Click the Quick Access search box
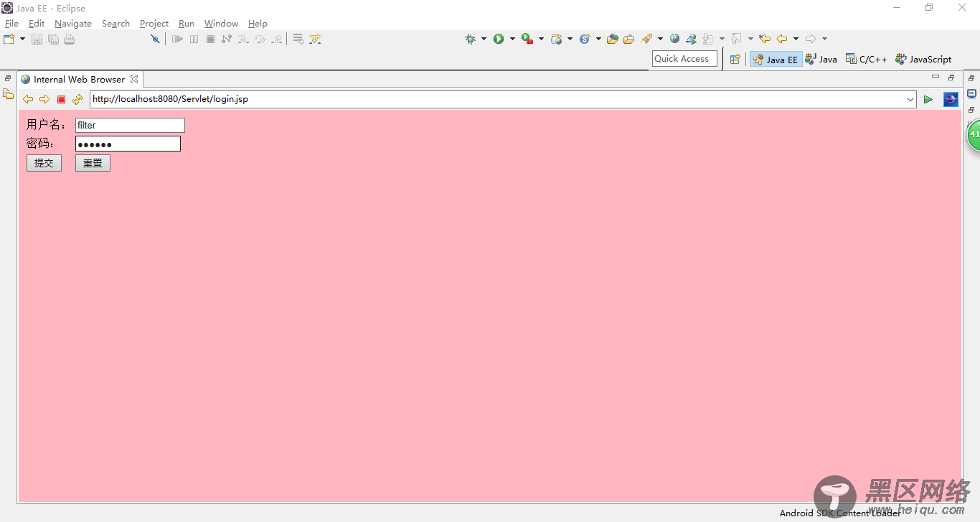The image size is (980, 522). pyautogui.click(x=684, y=59)
